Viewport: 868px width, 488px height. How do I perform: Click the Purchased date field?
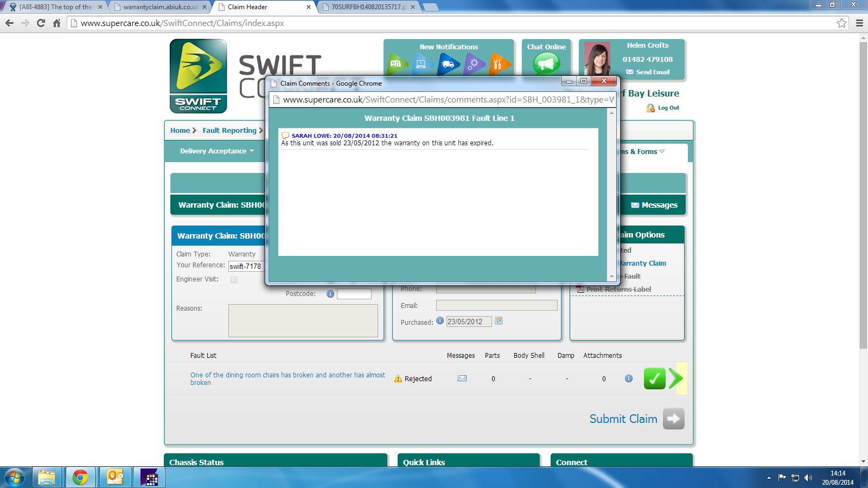469,322
